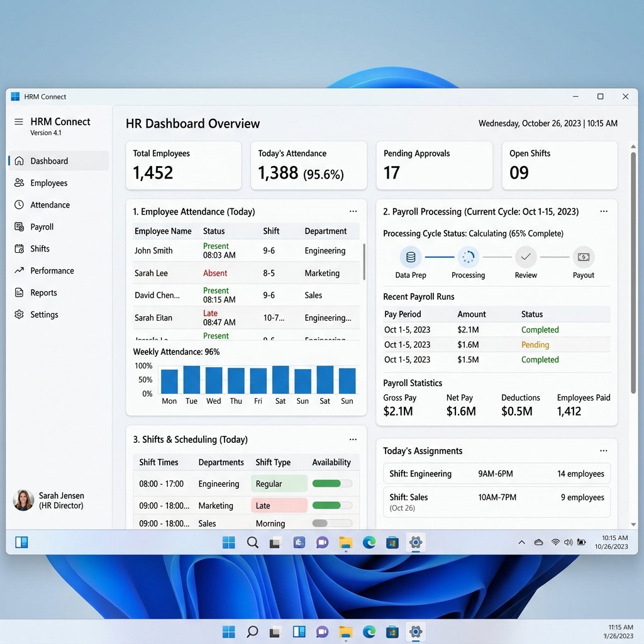Click the Payout stage icon
Image resolution: width=644 pixels, height=644 pixels.
[584, 258]
